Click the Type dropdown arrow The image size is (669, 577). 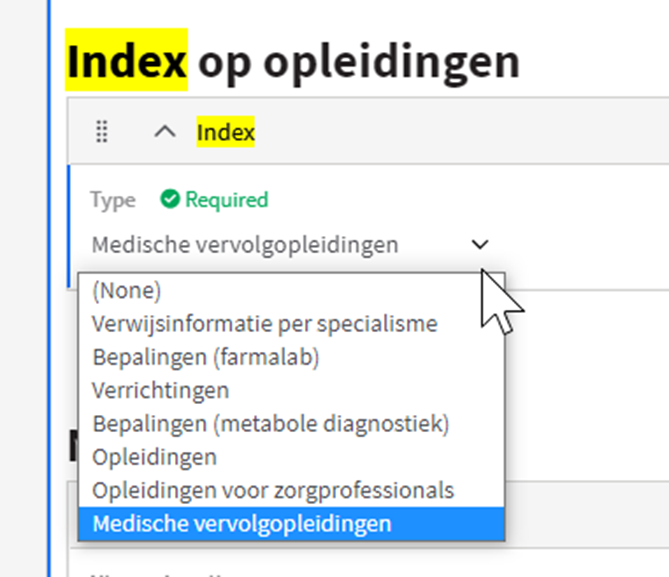pyautogui.click(x=480, y=244)
